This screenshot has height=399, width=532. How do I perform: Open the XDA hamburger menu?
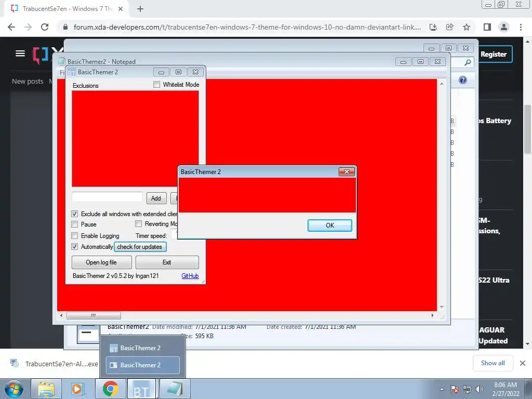point(20,54)
